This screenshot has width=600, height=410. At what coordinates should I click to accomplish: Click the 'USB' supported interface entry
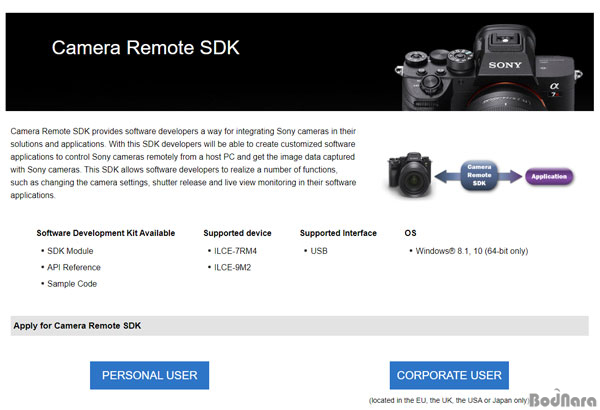pos(319,251)
